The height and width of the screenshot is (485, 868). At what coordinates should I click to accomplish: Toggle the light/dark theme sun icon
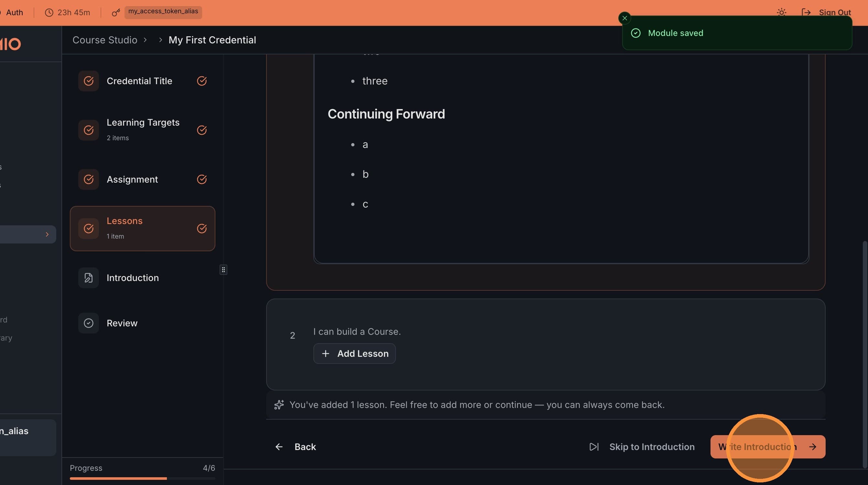pos(781,13)
